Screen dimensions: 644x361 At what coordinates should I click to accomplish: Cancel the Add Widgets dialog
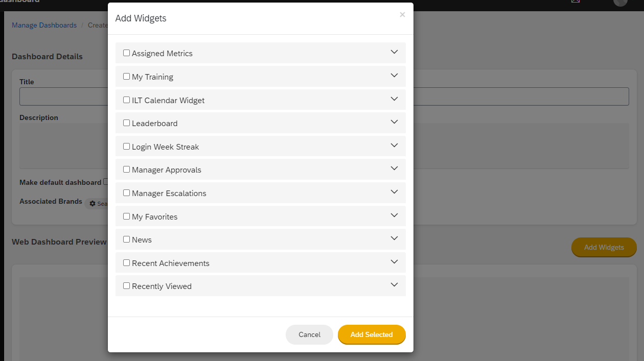pyautogui.click(x=309, y=334)
